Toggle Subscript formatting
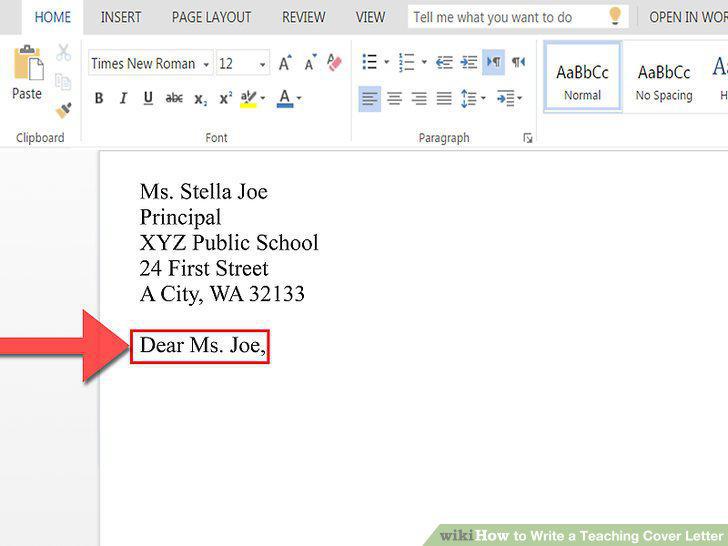The image size is (728, 546). coord(201,99)
